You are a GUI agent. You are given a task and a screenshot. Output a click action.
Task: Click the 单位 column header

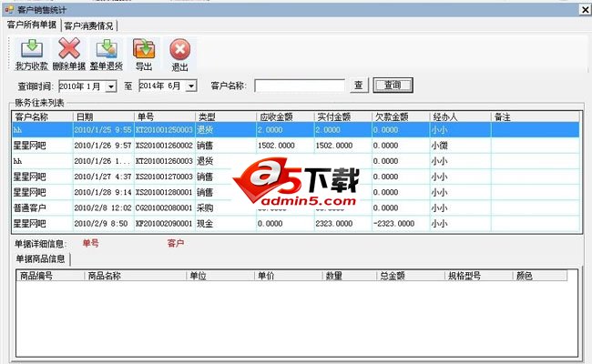tap(220, 276)
